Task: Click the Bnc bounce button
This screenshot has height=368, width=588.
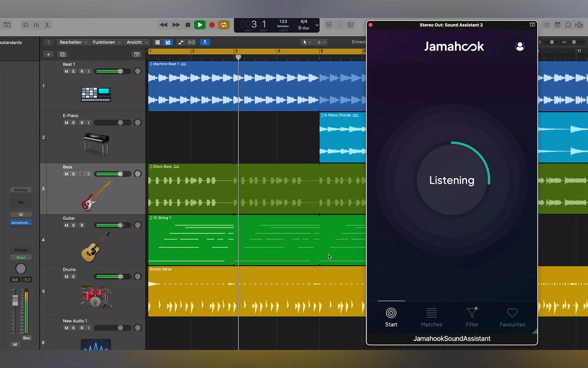Action: [26, 338]
